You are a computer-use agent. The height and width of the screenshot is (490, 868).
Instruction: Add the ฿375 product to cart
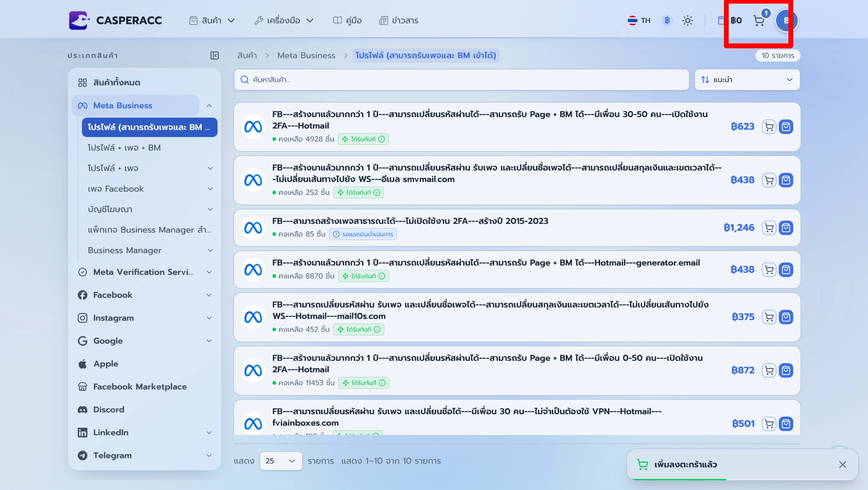pos(769,317)
